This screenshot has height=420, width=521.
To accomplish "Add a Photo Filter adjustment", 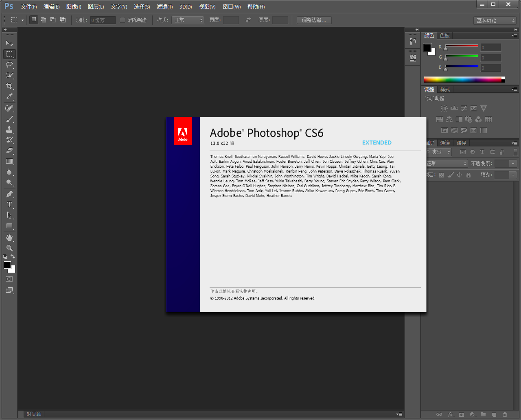I will (x=468, y=120).
